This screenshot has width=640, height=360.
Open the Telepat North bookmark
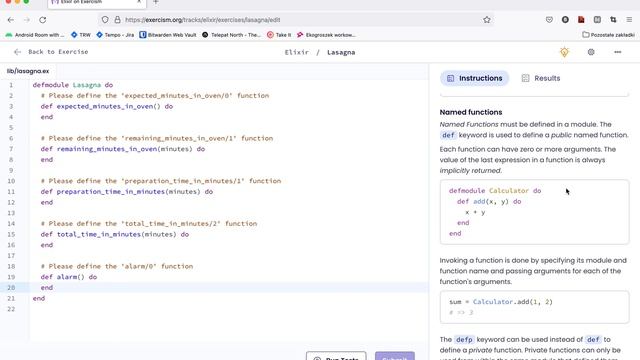pos(231,35)
